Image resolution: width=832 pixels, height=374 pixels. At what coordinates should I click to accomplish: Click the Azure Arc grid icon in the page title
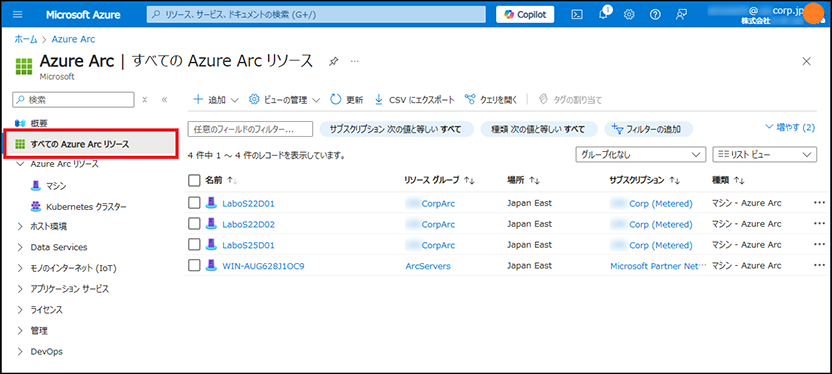tap(24, 66)
